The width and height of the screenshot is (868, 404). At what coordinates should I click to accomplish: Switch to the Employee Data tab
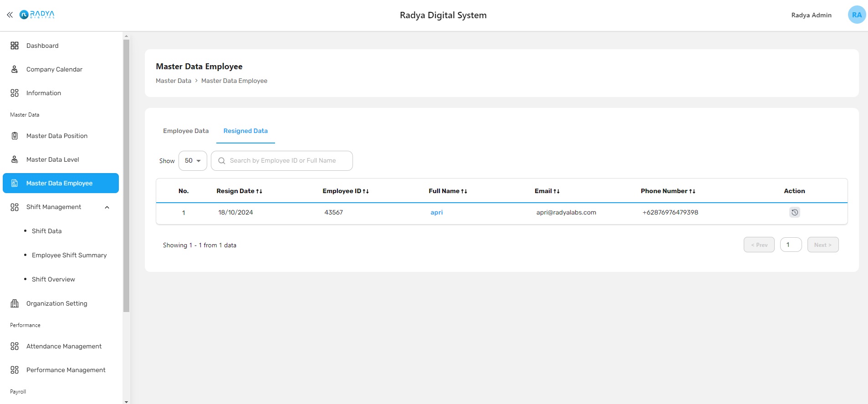point(186,131)
